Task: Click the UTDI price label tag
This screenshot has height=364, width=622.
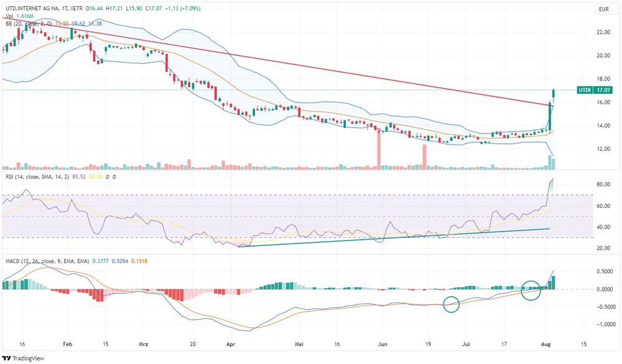Action: 584,90
